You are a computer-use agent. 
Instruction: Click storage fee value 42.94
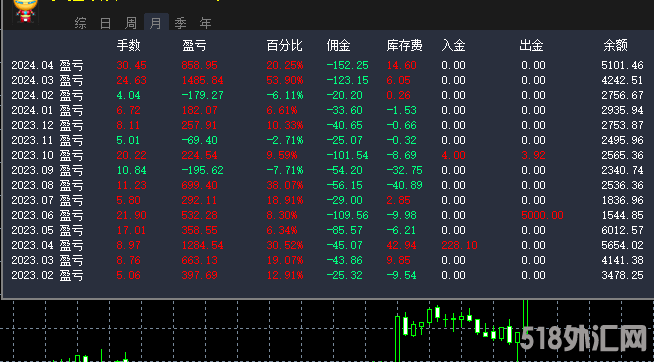402,246
